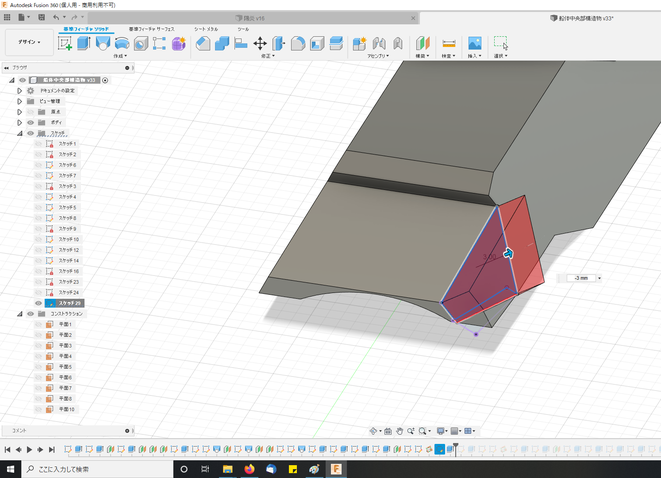Click the Pan hand icon in navigation bar
The height and width of the screenshot is (478, 661).
[399, 431]
